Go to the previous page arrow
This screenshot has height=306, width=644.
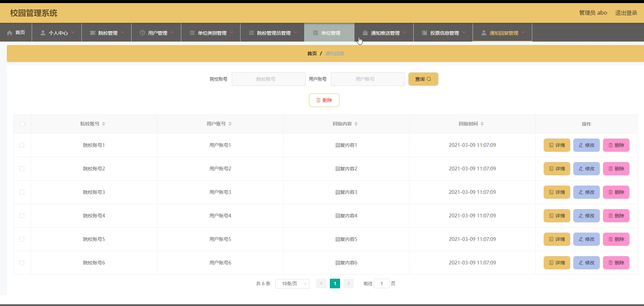pos(321,284)
